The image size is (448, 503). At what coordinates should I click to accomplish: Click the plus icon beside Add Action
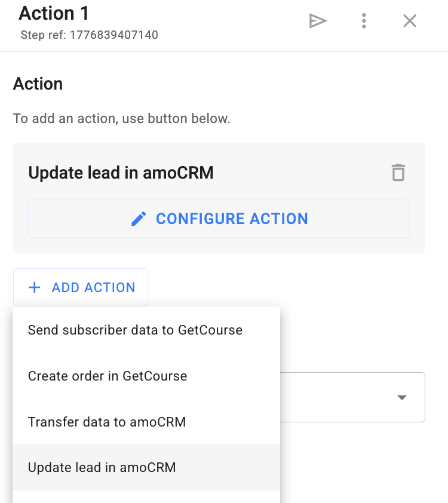pos(35,287)
